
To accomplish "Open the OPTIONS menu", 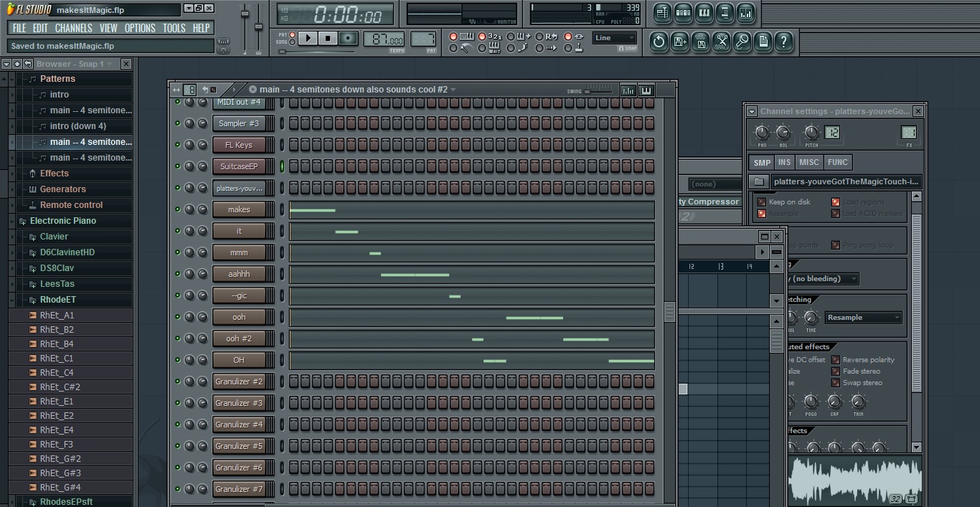I will tap(140, 28).
